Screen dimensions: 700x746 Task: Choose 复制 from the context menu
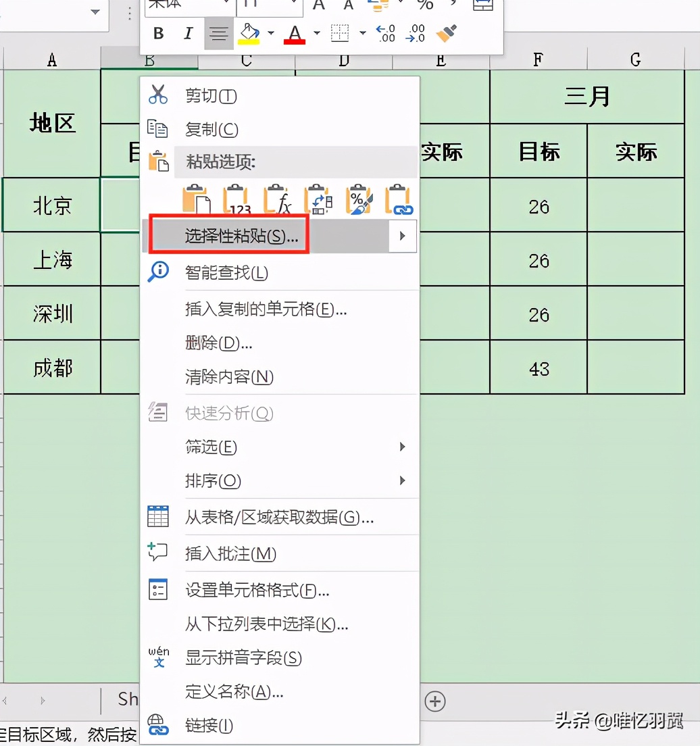click(209, 129)
